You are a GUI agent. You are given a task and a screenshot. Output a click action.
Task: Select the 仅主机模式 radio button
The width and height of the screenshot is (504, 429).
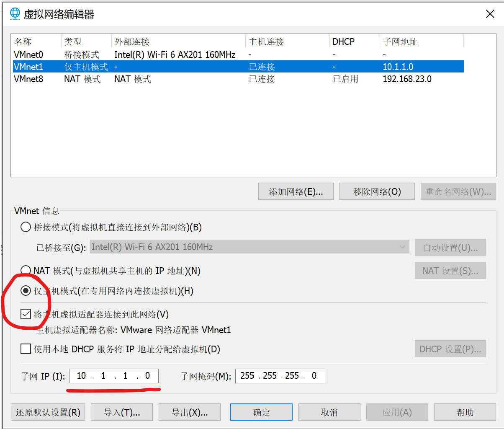pos(26,291)
